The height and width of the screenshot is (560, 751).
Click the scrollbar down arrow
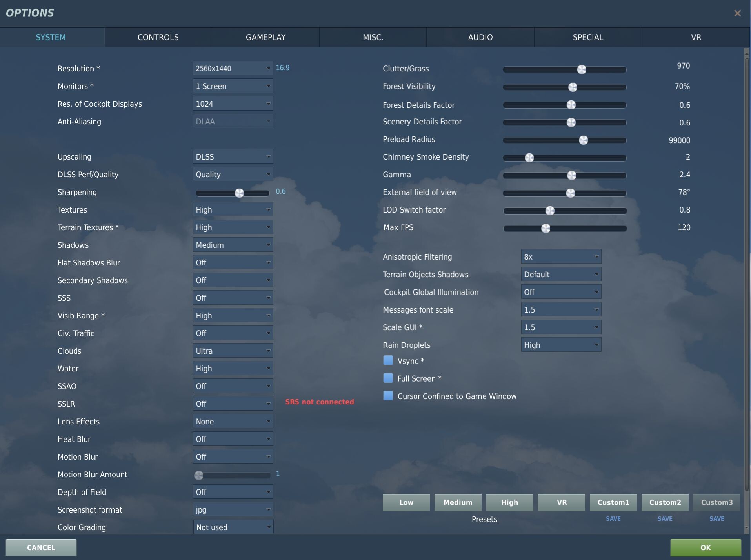tap(746, 528)
